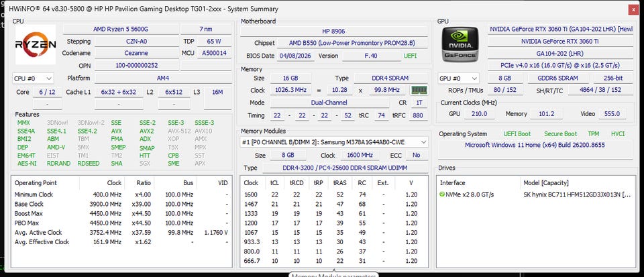Click the NVIDIA GeForce RTX 3060 Ti field

pyautogui.click(x=560, y=42)
